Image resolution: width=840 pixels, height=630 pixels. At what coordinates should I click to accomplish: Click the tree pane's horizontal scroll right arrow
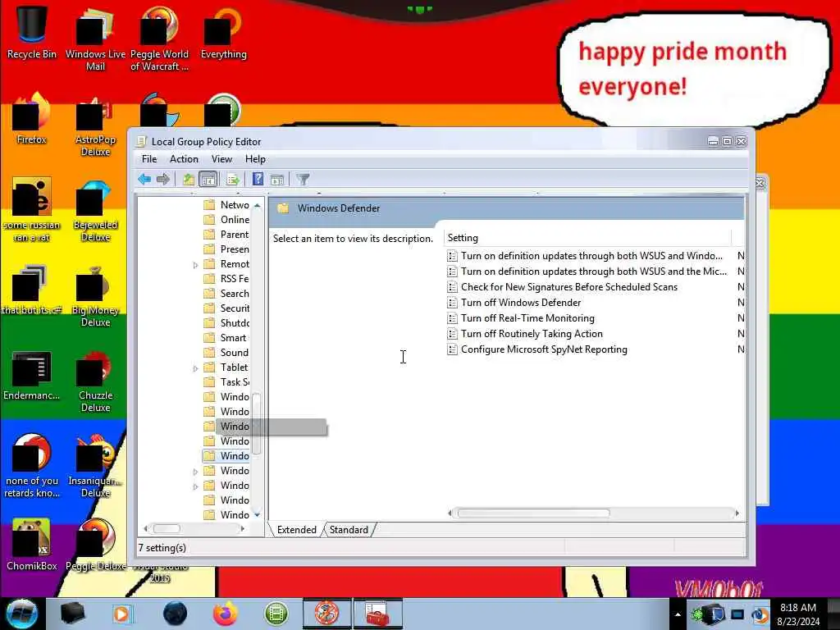point(243,529)
